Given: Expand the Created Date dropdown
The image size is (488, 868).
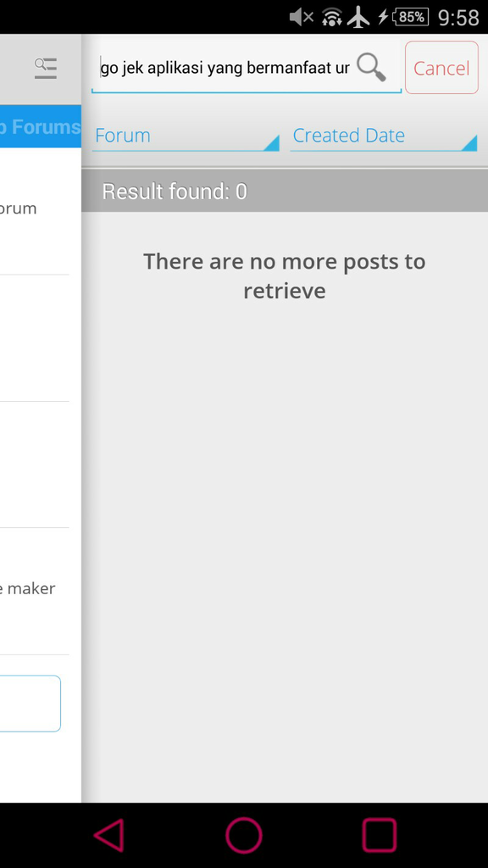Looking at the screenshot, I should tap(384, 136).
